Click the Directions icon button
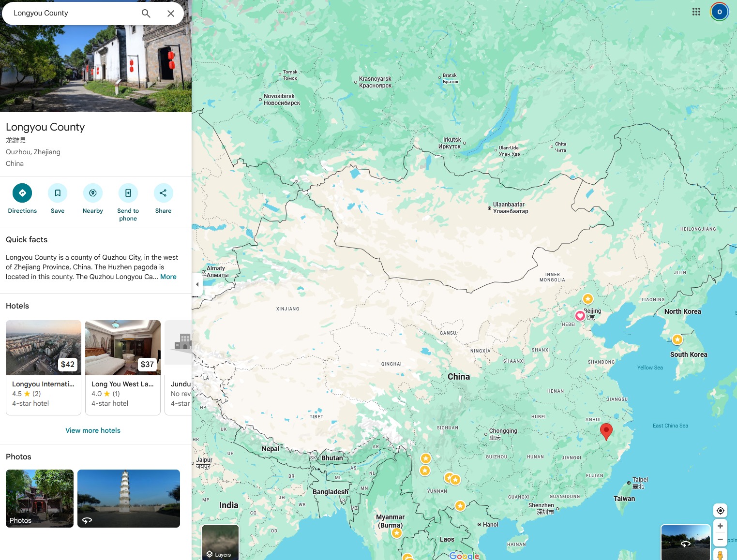The height and width of the screenshot is (560, 737). (x=22, y=193)
